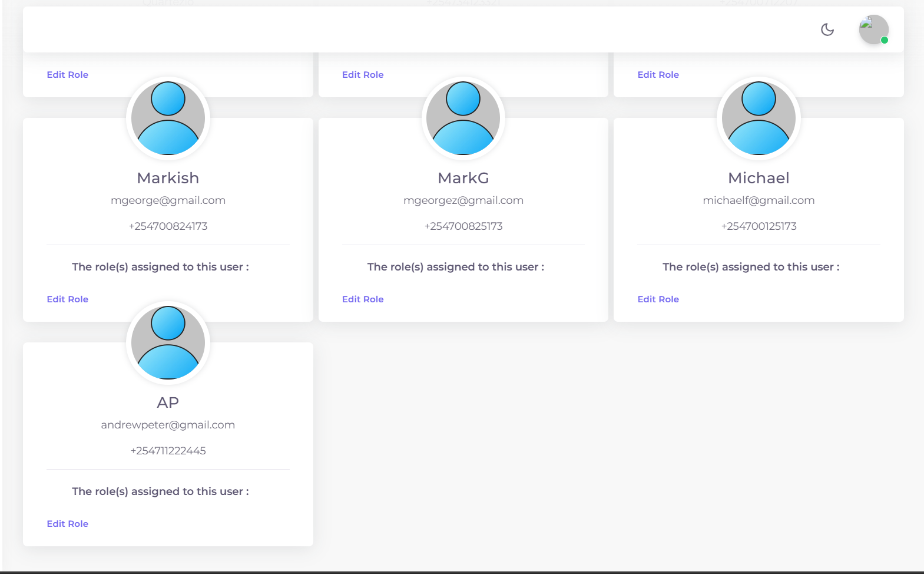
Task: Open the user profile avatar menu
Action: [x=873, y=29]
